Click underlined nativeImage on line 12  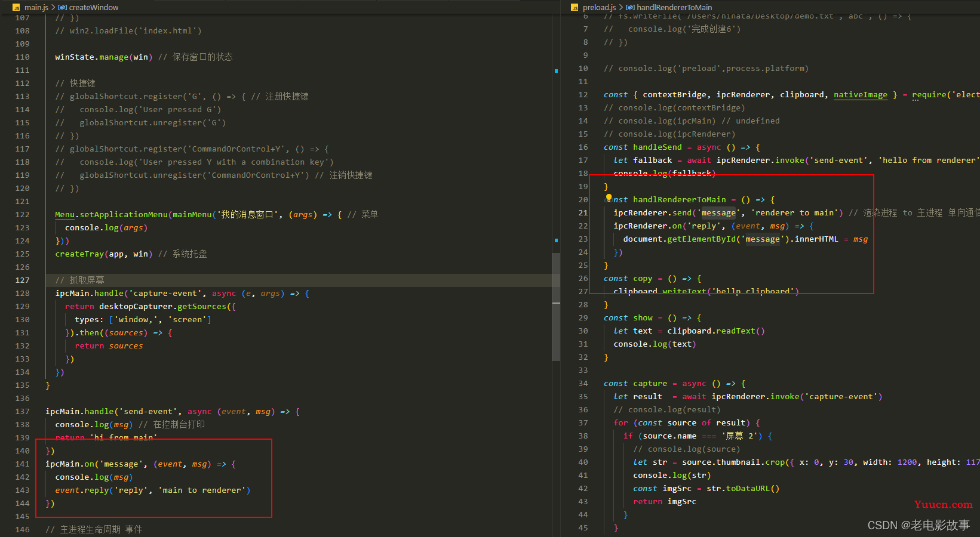click(861, 95)
